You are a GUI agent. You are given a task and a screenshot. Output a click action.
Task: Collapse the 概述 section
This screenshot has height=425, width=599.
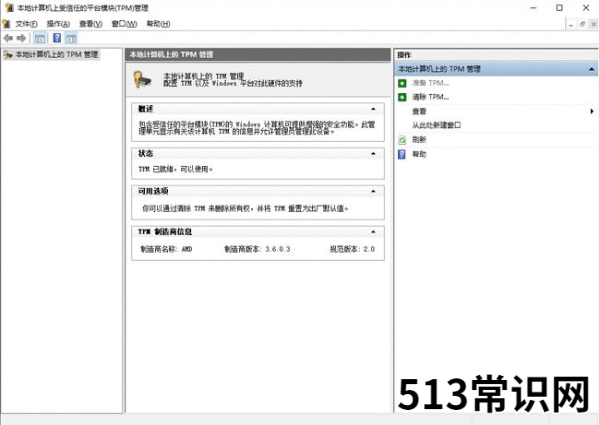(x=373, y=109)
